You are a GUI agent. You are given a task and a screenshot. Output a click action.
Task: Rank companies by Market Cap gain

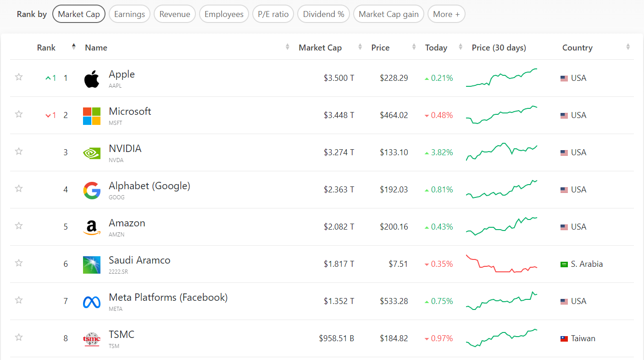coord(389,14)
